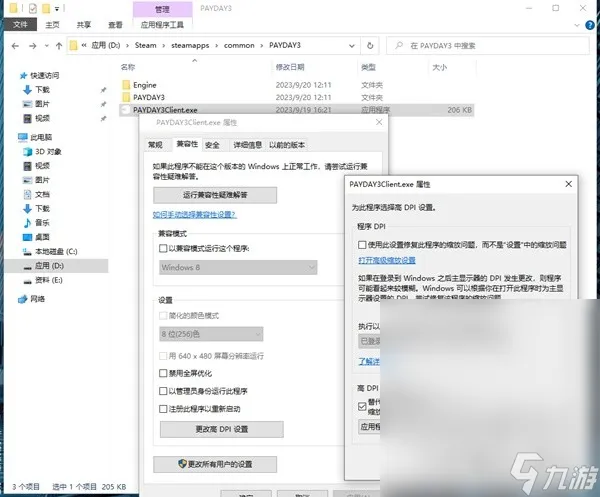This screenshot has width=600, height=497.
Task: Switch to 以前的版本 tab
Action: tap(287, 145)
